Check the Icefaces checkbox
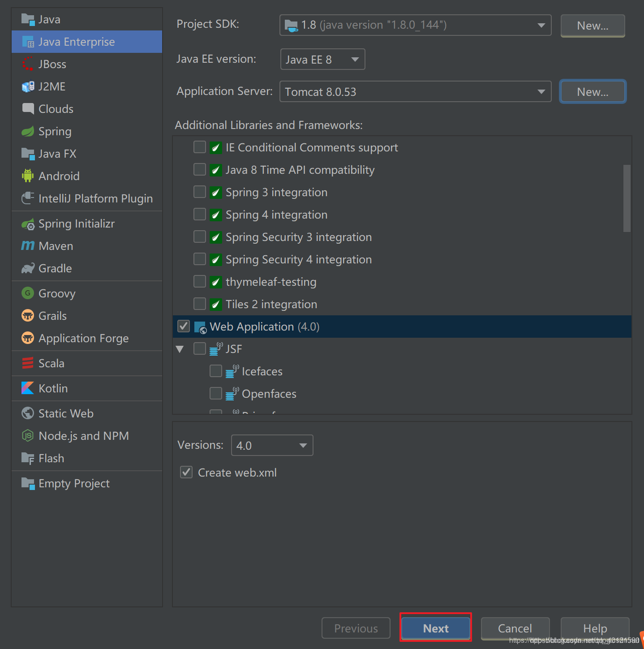The width and height of the screenshot is (644, 649). click(216, 371)
